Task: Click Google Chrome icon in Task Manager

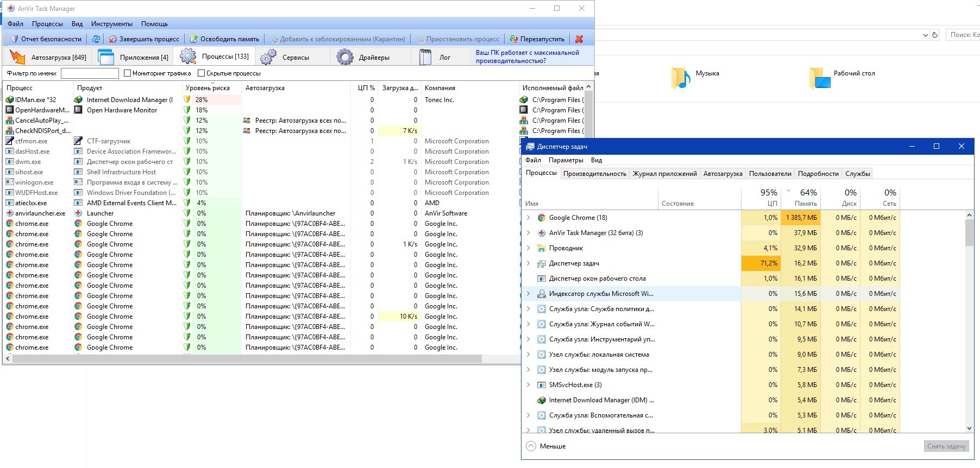Action: (x=541, y=218)
